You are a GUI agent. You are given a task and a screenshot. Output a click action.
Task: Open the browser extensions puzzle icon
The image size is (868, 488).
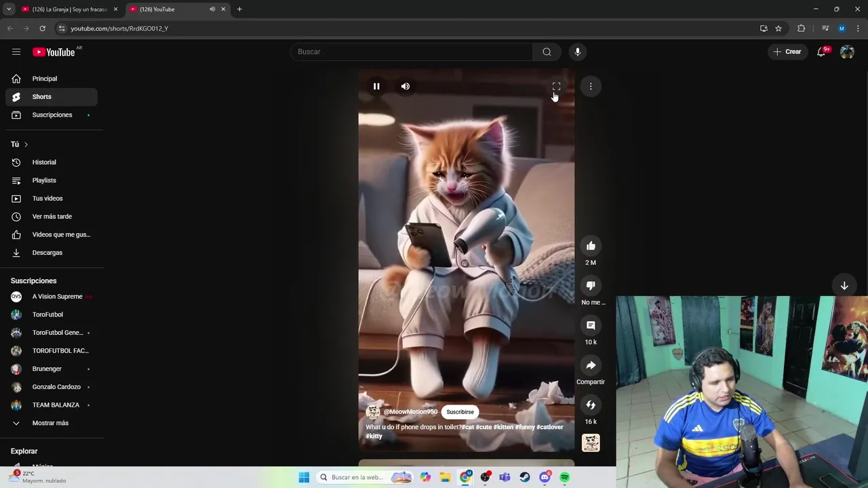802,28
